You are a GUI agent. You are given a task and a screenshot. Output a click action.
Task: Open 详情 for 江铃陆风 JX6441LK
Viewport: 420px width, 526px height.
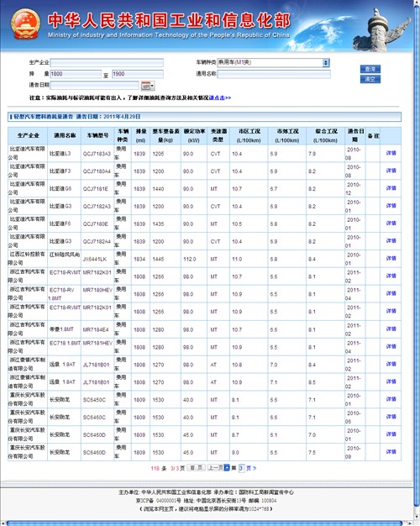pos(391,258)
